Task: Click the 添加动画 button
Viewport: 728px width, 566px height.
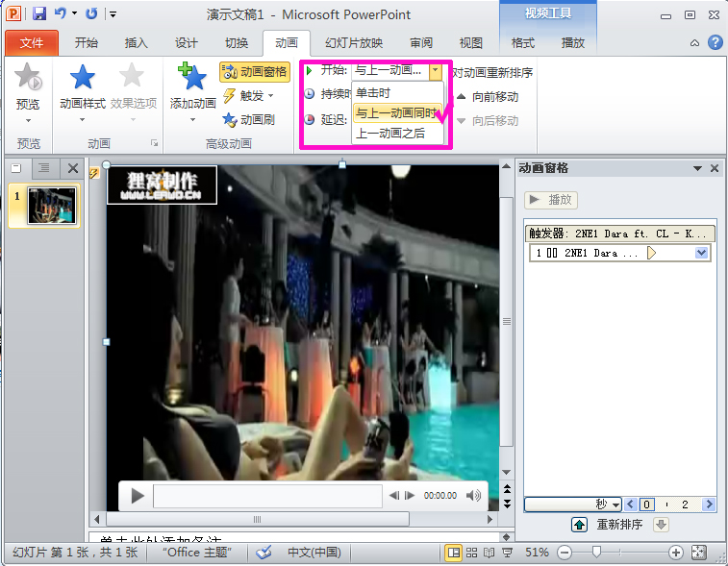Action: pyautogui.click(x=192, y=93)
